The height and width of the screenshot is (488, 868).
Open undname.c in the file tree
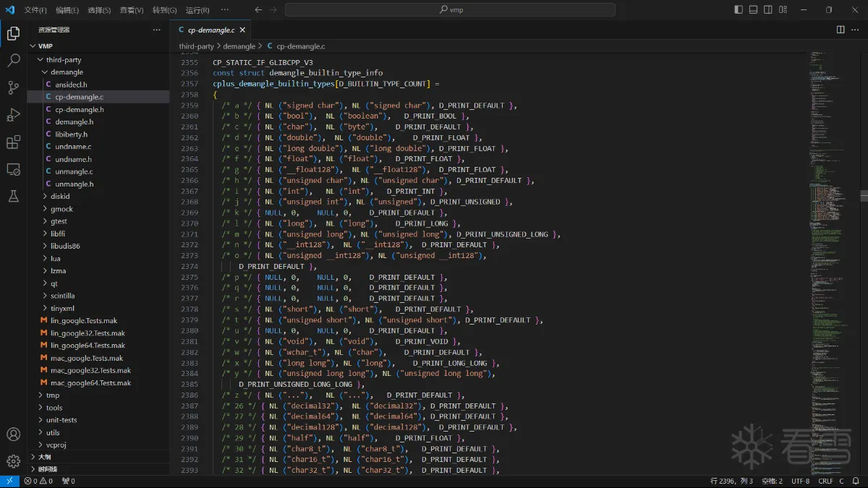pos(73,147)
